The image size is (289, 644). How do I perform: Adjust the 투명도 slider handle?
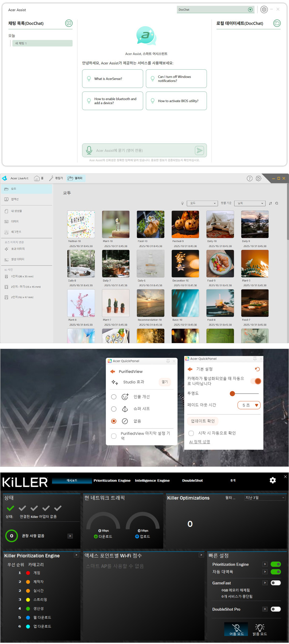(232, 394)
